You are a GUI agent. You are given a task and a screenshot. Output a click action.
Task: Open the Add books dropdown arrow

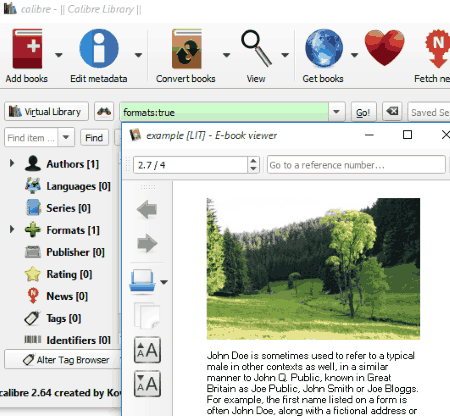tap(59, 55)
